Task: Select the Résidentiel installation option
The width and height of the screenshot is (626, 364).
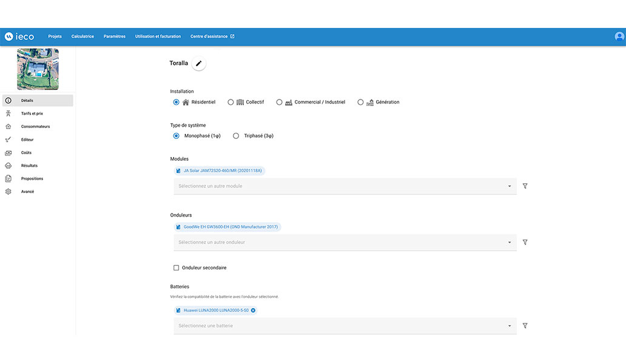Action: coord(176,103)
